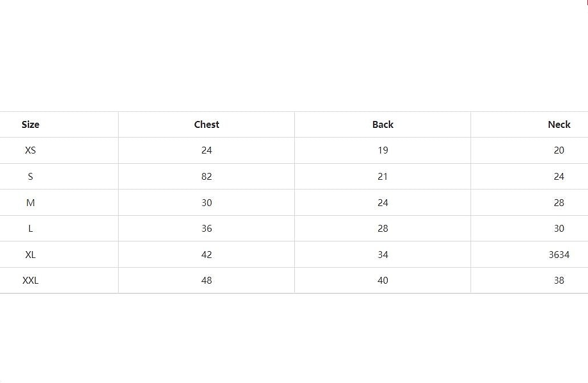Click chest value 48 in XXL row
588x383 pixels.
tap(206, 280)
